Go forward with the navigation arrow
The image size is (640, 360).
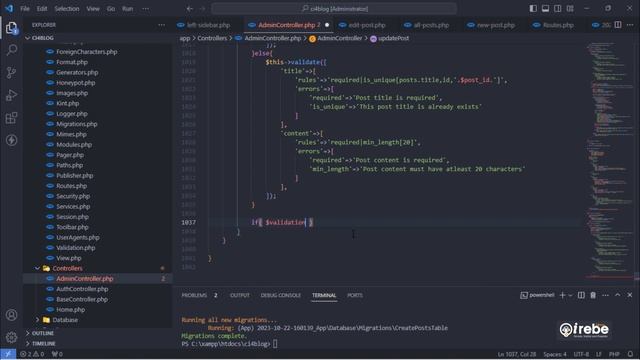pos(202,9)
